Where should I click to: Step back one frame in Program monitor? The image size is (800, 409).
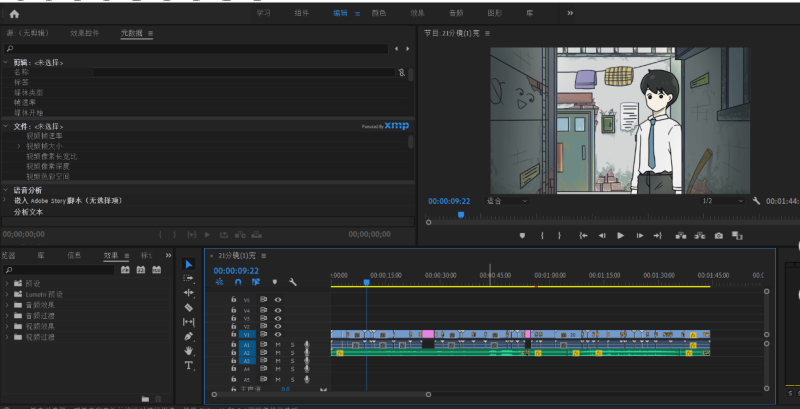pyautogui.click(x=602, y=236)
